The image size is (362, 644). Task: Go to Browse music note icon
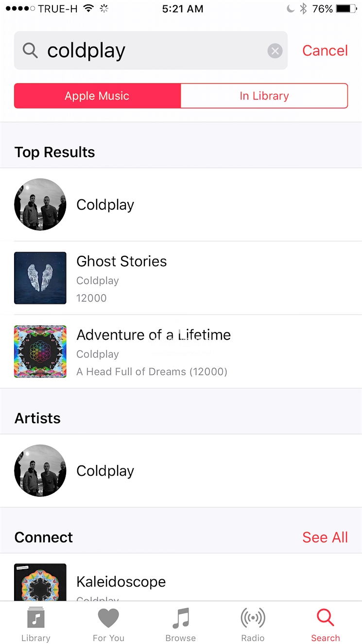pyautogui.click(x=180, y=618)
